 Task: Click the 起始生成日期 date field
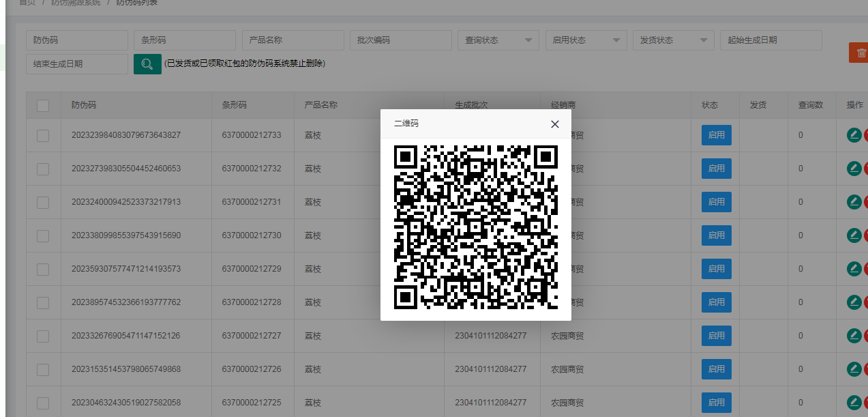click(770, 40)
